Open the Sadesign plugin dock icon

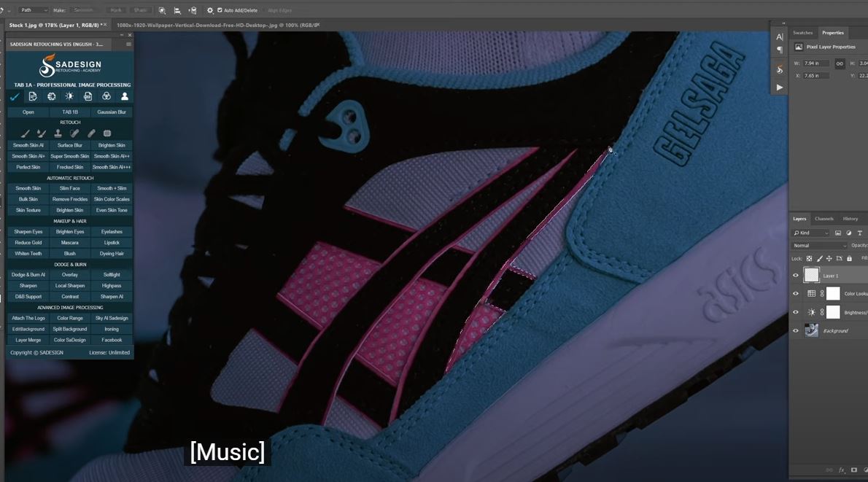click(780, 69)
